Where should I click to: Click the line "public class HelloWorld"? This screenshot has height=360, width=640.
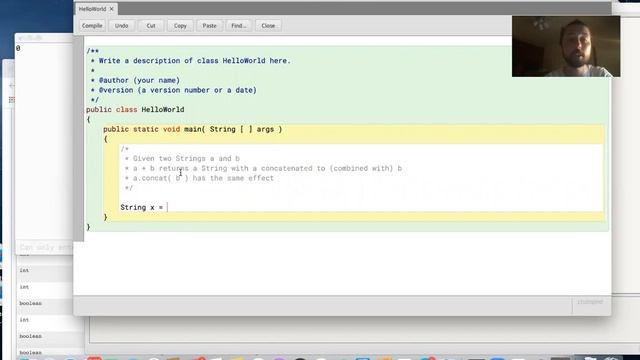click(x=135, y=109)
